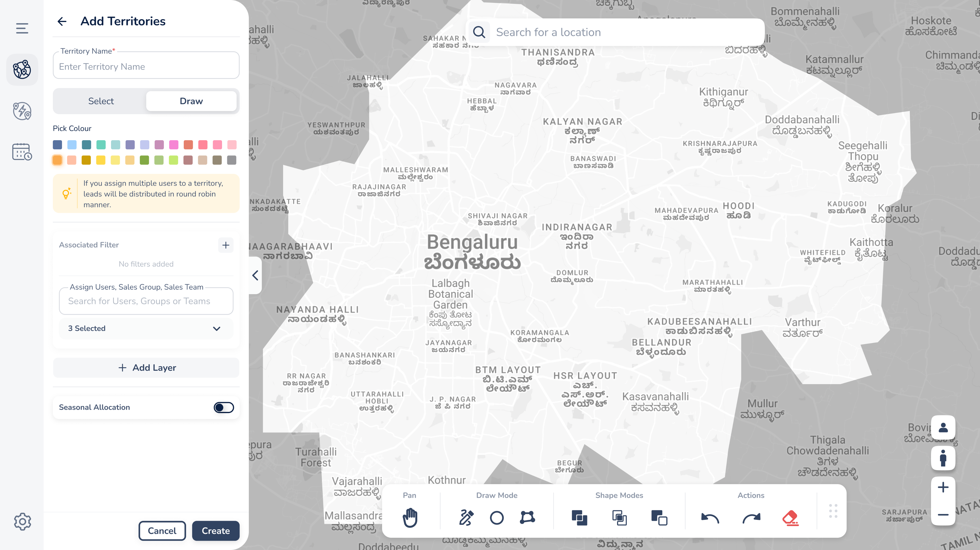Pick the green colour swatch
The image size is (980, 550).
(144, 160)
